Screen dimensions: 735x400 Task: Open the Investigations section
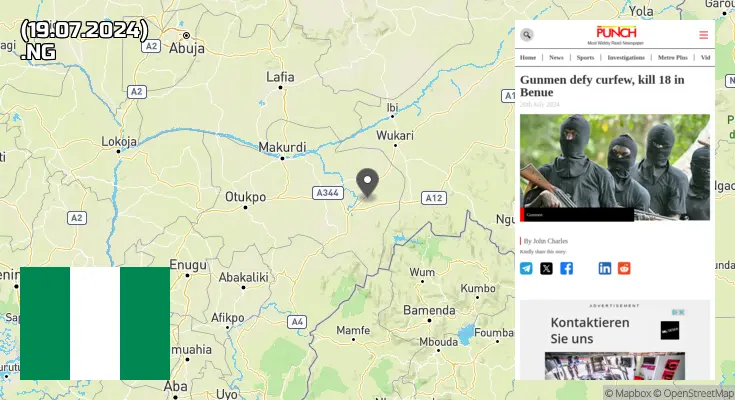coord(626,58)
